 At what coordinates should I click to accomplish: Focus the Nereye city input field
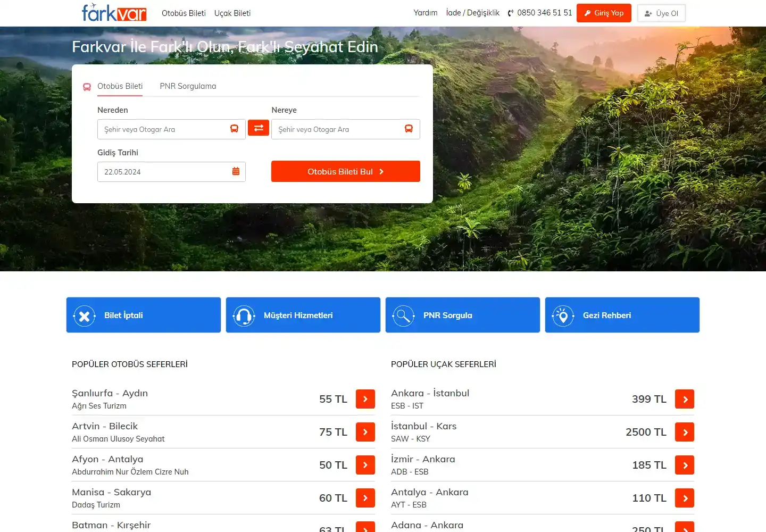point(346,129)
